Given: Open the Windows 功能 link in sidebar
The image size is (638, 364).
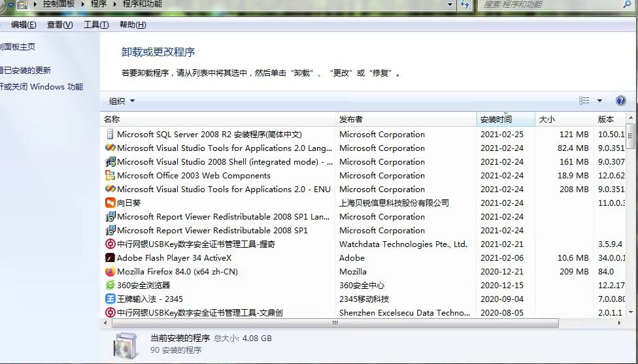Looking at the screenshot, I should coord(41,87).
